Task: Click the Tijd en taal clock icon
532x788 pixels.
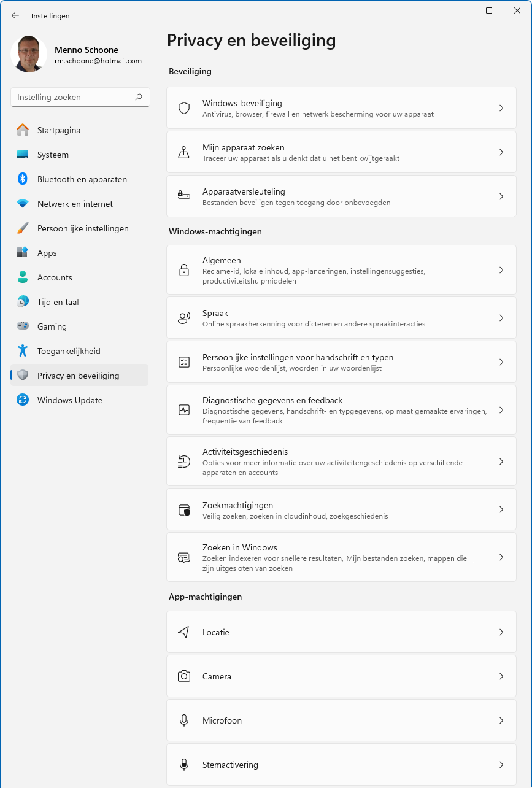Action: click(23, 302)
